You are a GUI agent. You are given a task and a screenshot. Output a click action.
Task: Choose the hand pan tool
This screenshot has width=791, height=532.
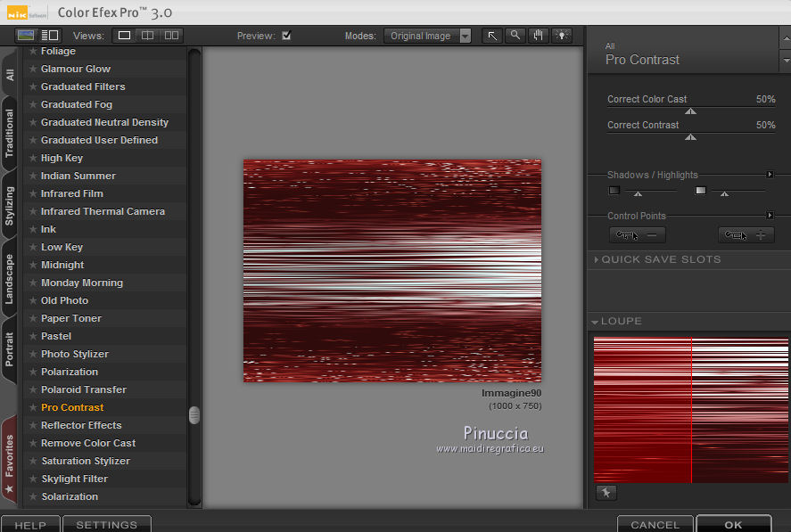point(538,36)
